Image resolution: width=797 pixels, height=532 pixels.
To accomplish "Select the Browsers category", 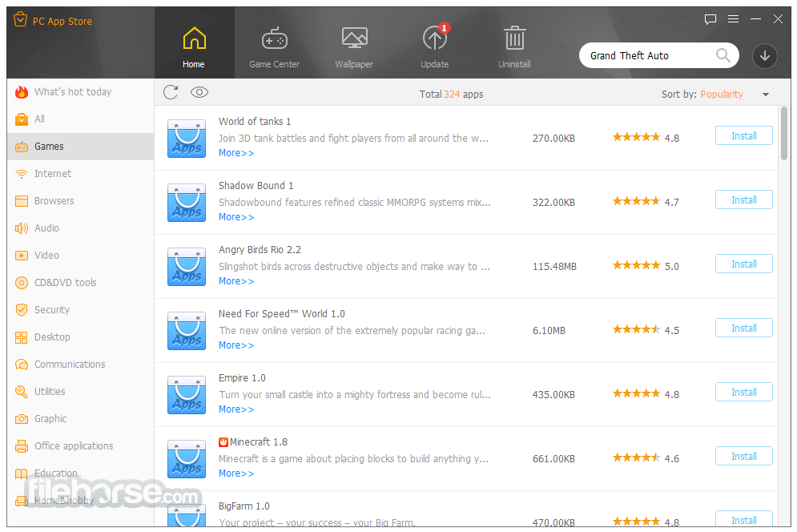I will coord(81,201).
